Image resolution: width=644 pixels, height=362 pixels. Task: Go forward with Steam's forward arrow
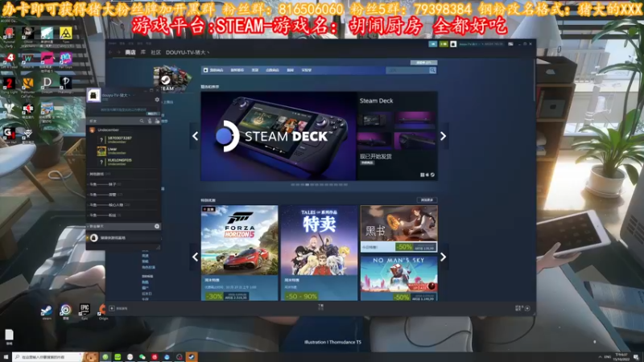[x=118, y=52]
